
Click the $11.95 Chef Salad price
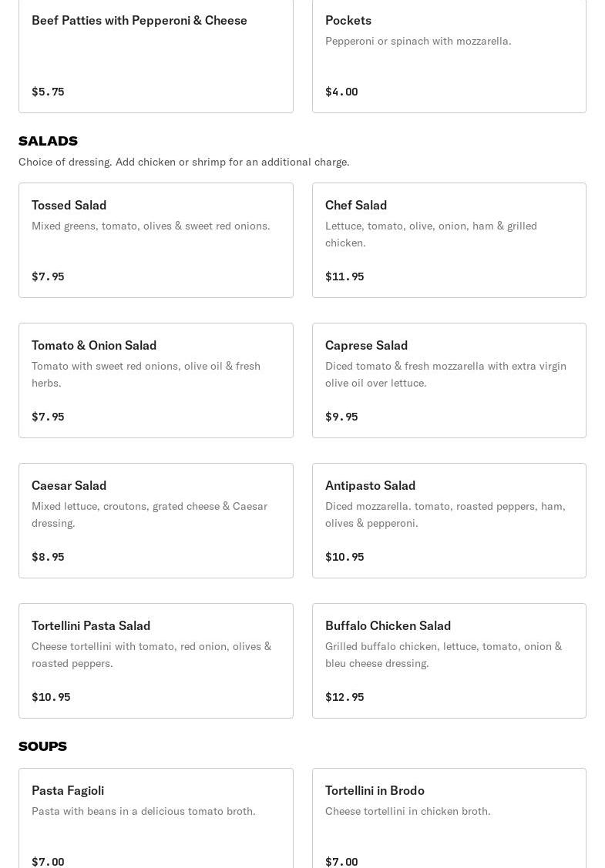(x=345, y=276)
